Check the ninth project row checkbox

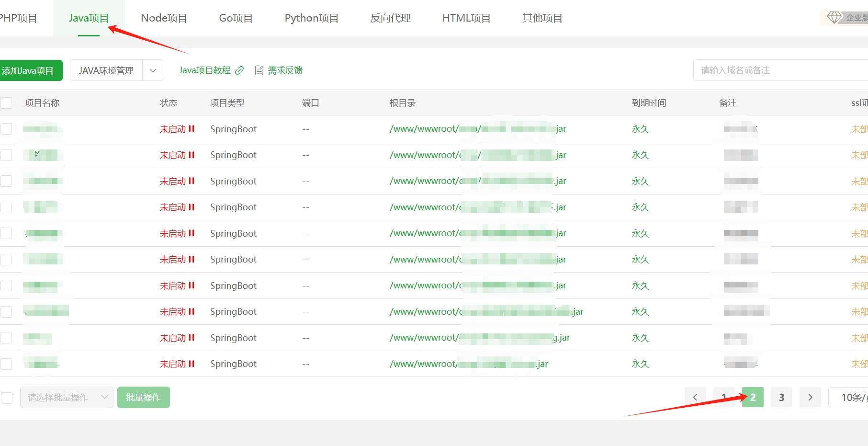coord(6,338)
